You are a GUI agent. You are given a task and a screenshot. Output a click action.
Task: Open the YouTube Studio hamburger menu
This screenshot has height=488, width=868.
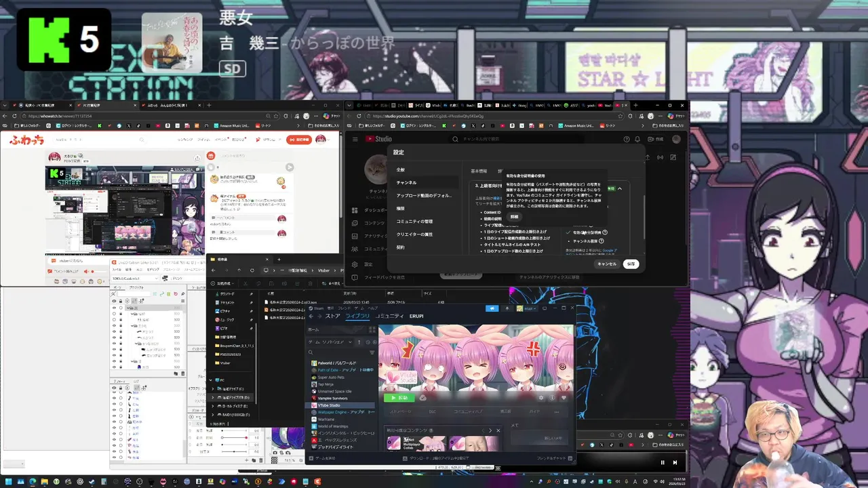coord(355,139)
